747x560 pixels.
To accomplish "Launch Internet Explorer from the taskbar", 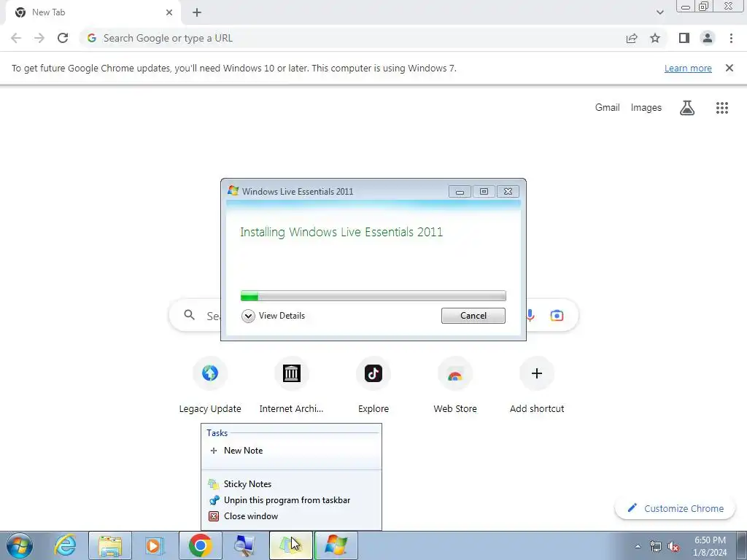I will click(65, 545).
